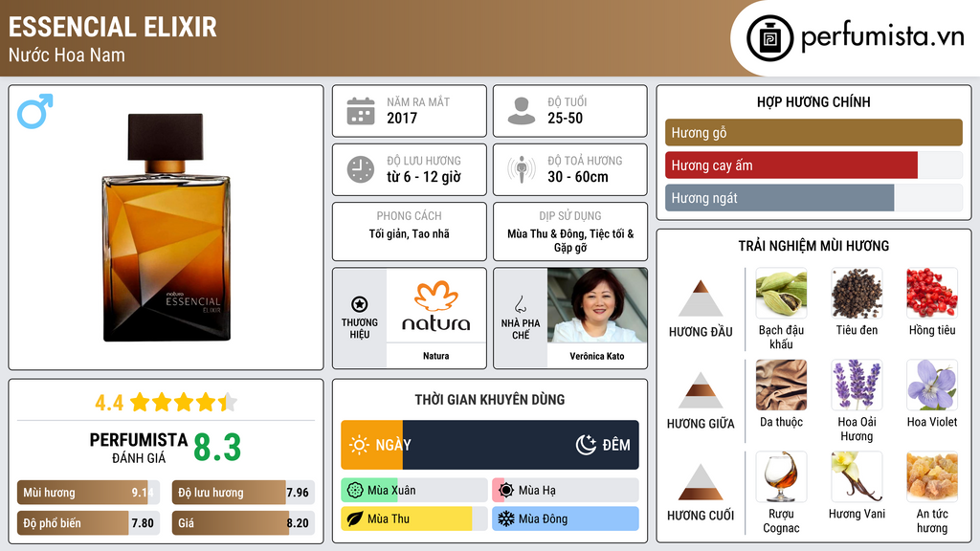980x551 pixels.
Task: Click the ESSENCIAL ELIXIR title
Action: [x=113, y=28]
